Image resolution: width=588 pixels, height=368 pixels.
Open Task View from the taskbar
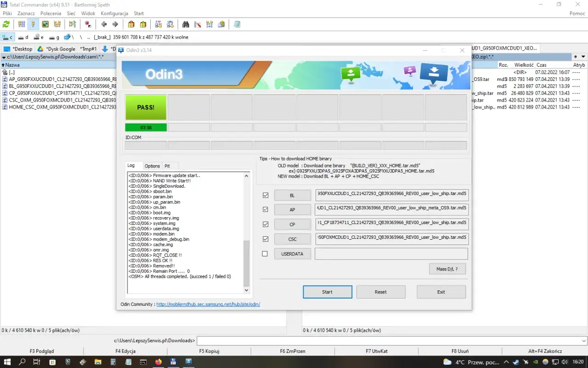[37, 362]
